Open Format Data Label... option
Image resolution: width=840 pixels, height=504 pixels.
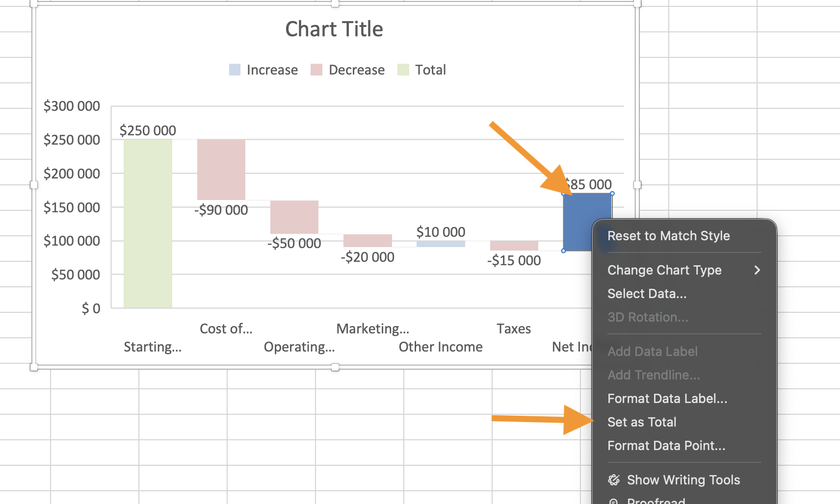(667, 399)
